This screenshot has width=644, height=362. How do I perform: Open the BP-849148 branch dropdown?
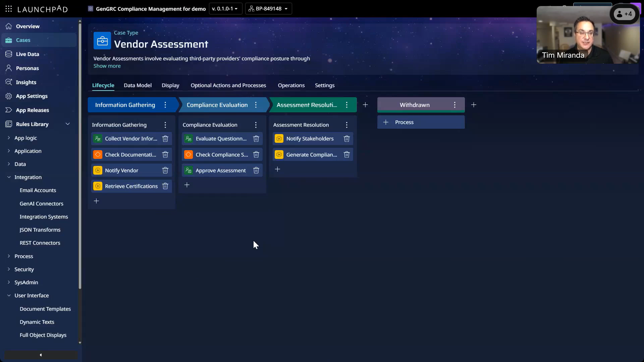[268, 8]
